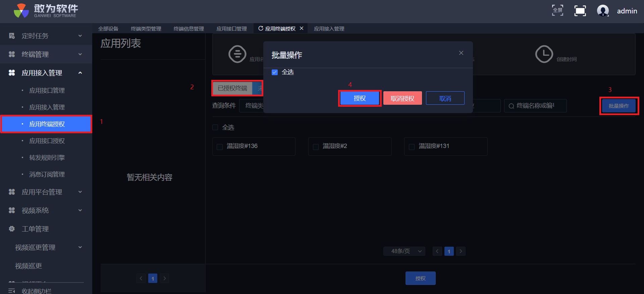Click the 工单管理 gear icon

coord(12,229)
